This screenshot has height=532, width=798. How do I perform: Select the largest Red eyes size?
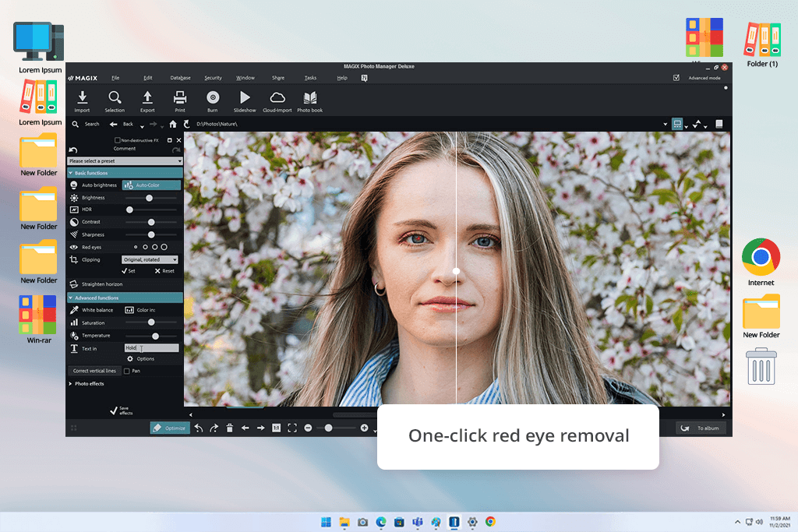[x=164, y=247]
